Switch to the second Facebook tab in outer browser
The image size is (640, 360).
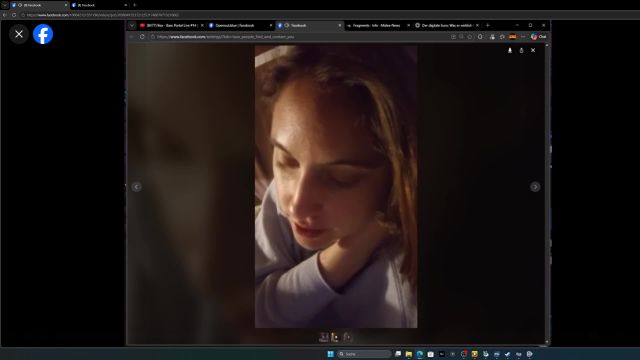pyautogui.click(x=99, y=5)
